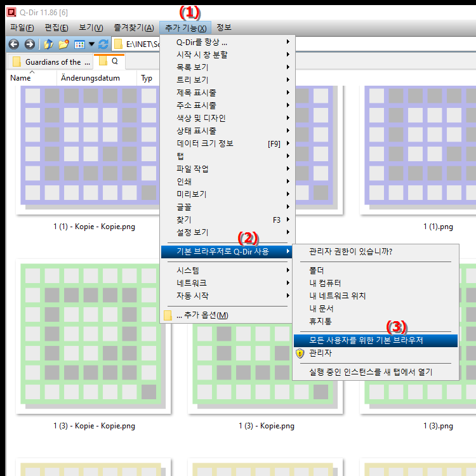Expand the 목록 보기 submenu
The height and width of the screenshot is (476, 476).
(227, 67)
